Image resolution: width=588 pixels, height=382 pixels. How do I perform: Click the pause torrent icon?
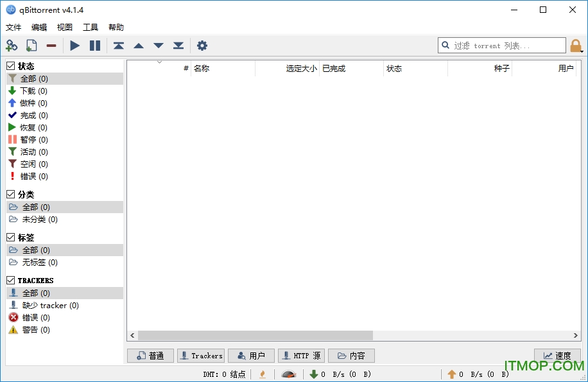point(94,46)
